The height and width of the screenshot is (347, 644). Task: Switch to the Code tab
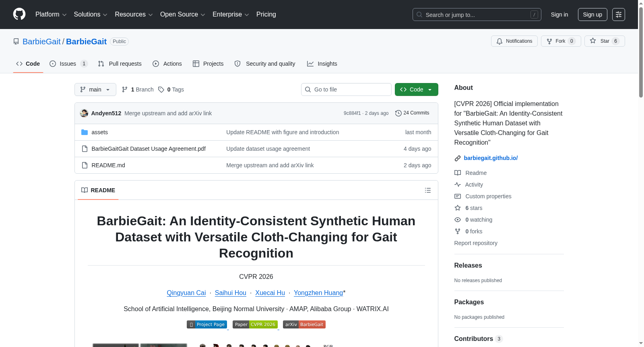(28, 64)
